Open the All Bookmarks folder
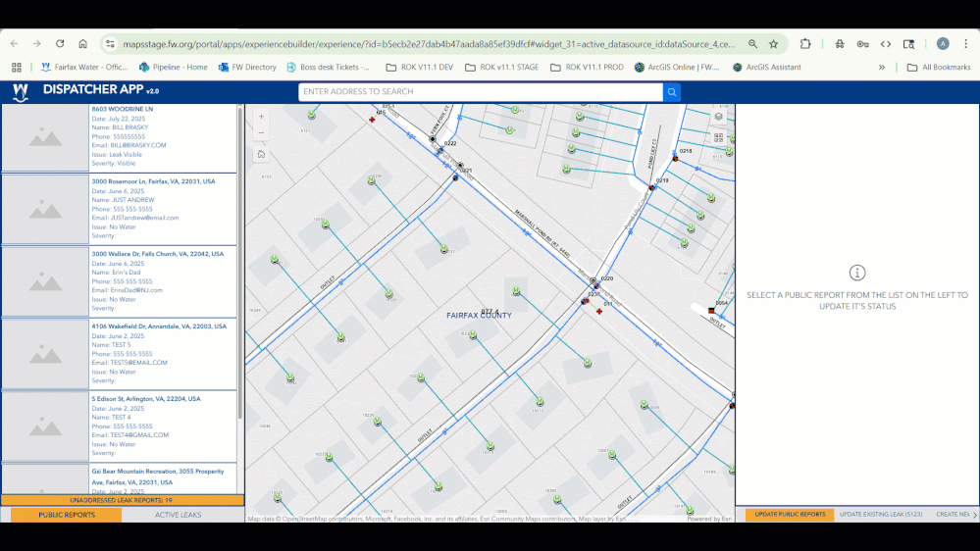This screenshot has height=551, width=980. tap(939, 67)
